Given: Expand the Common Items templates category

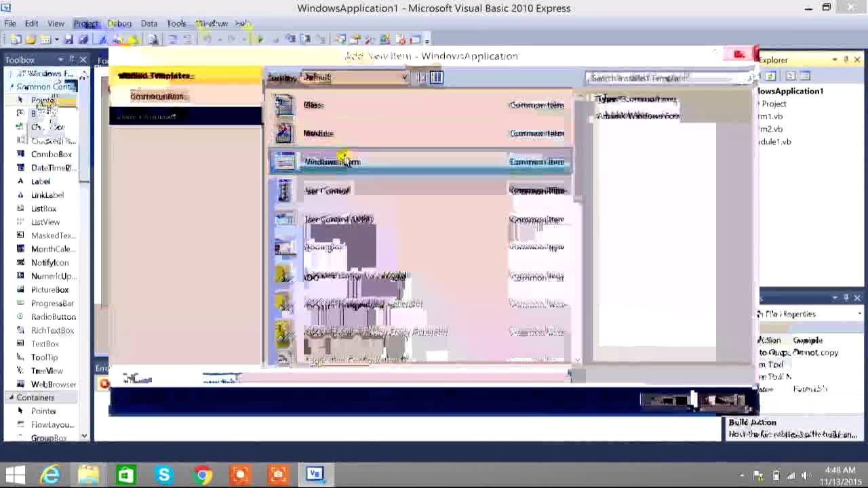Looking at the screenshot, I should coord(157,96).
